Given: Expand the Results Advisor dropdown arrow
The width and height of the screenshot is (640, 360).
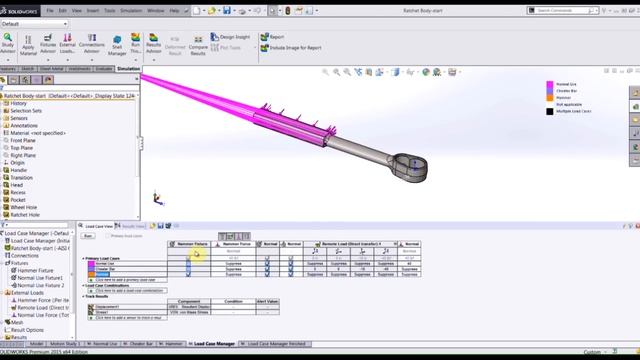Looking at the screenshot, I should point(153,60).
